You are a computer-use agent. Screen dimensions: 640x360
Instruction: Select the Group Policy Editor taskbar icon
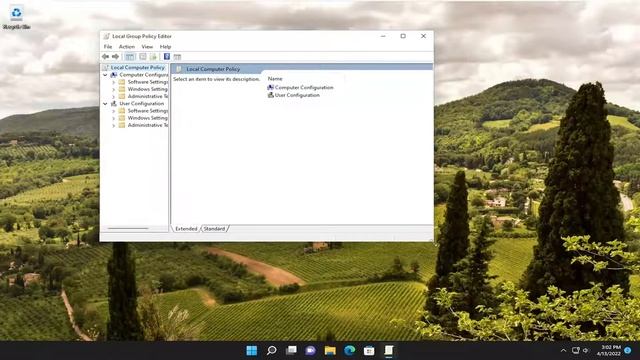click(389, 350)
